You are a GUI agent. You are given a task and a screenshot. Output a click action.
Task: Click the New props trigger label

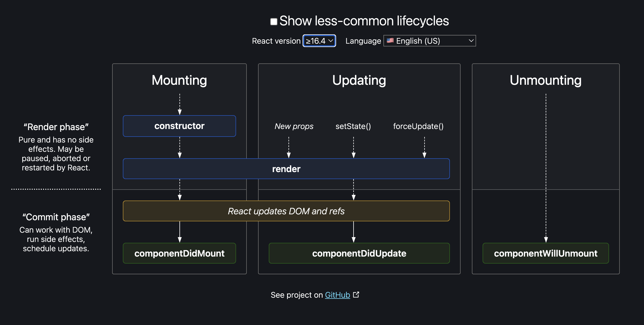294,126
